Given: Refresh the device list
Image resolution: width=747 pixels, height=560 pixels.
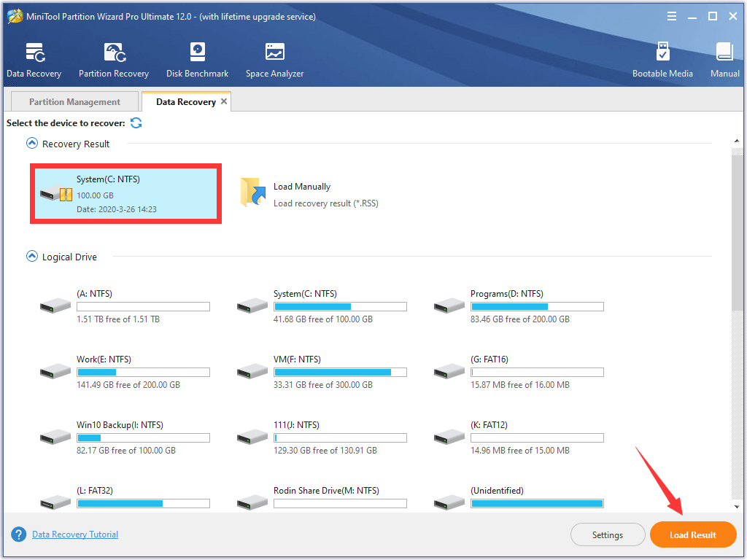Looking at the screenshot, I should [136, 122].
